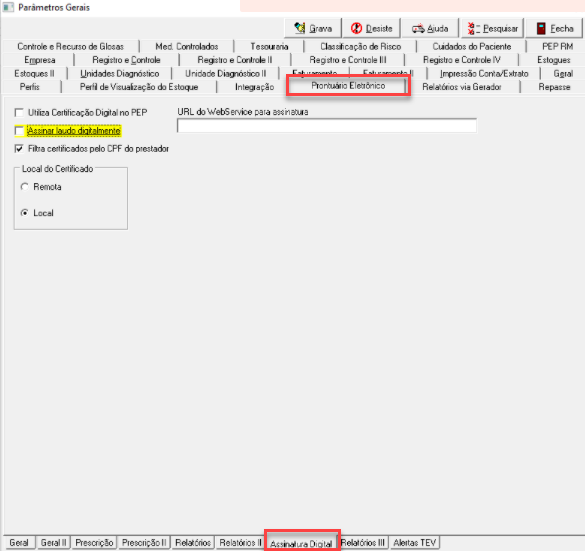
Task: Switch to the Estoques II tab
Action: [x=34, y=74]
